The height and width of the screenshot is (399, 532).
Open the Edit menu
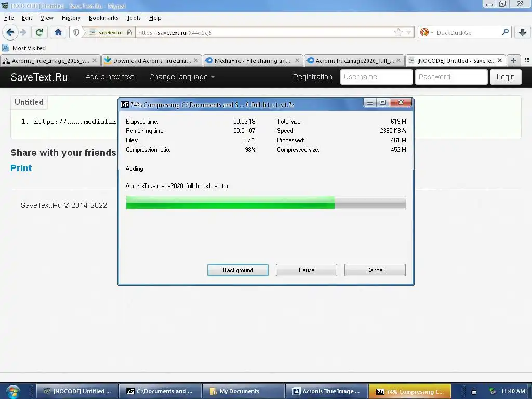point(27,18)
